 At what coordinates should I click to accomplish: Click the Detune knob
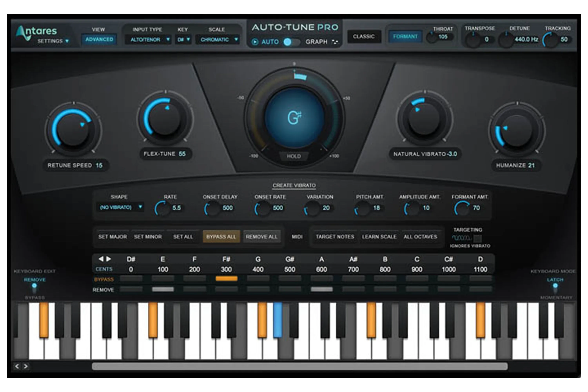[x=506, y=40]
